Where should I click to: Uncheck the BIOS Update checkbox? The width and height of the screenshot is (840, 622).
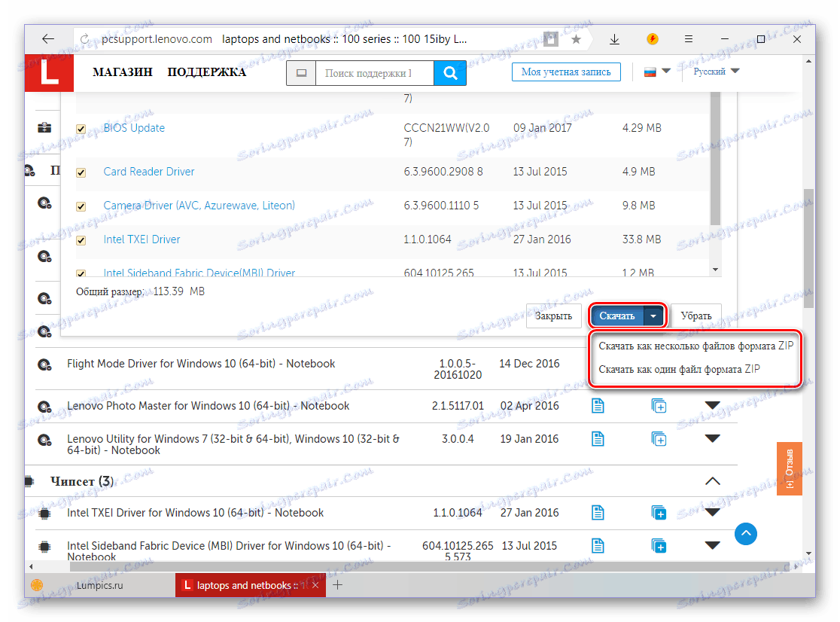[81, 129]
